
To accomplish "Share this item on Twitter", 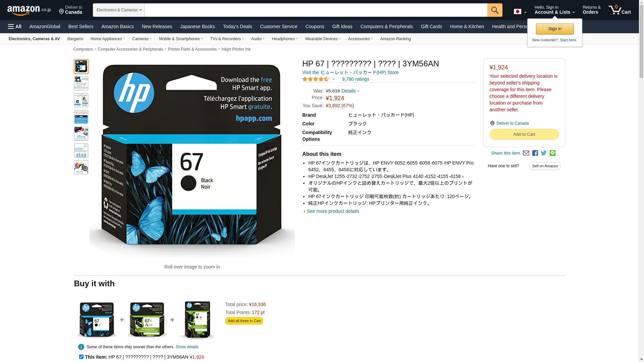I will (x=544, y=153).
